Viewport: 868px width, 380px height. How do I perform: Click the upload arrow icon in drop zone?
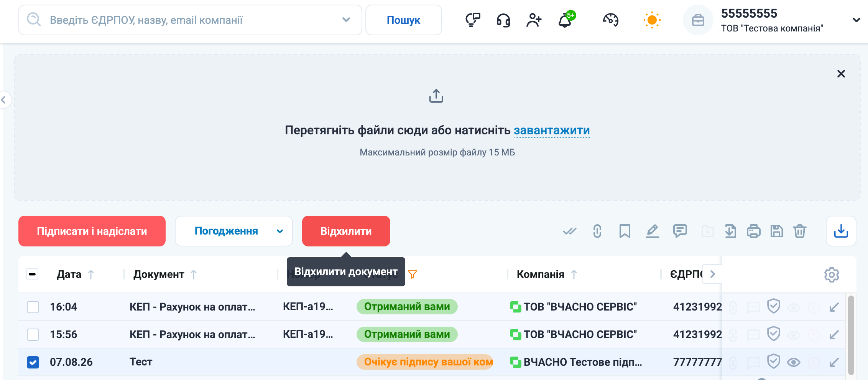coord(436,96)
